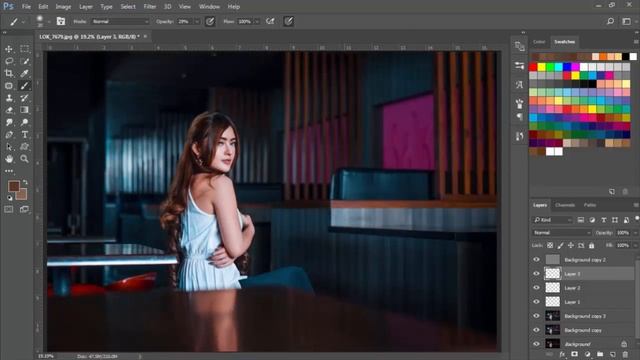Select the Rectangular Marquee tool

coord(24,49)
